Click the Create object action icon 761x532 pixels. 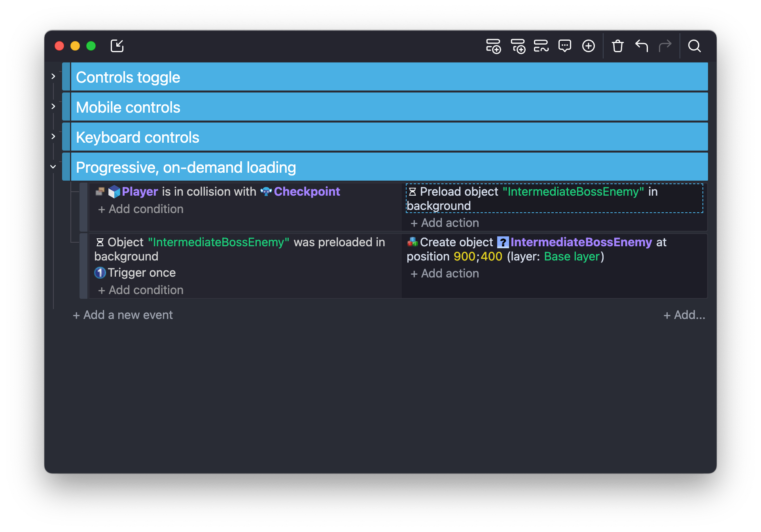click(x=413, y=242)
